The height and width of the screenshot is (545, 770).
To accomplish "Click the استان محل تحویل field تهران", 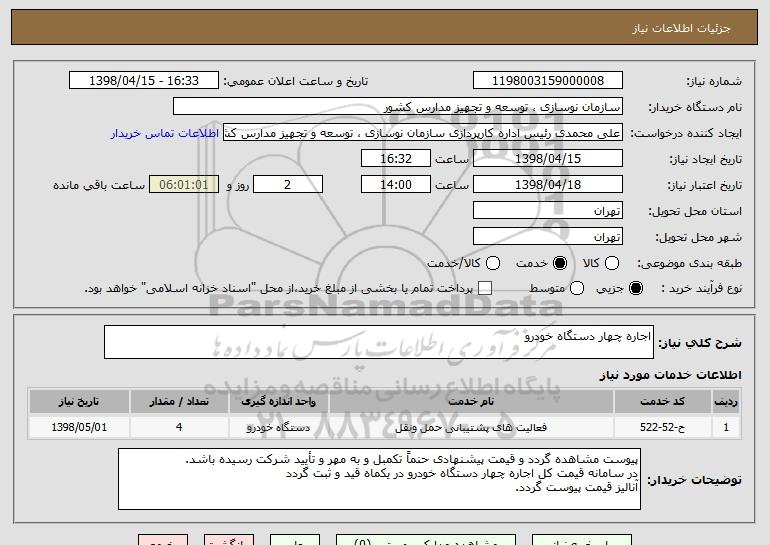I will click(548, 211).
